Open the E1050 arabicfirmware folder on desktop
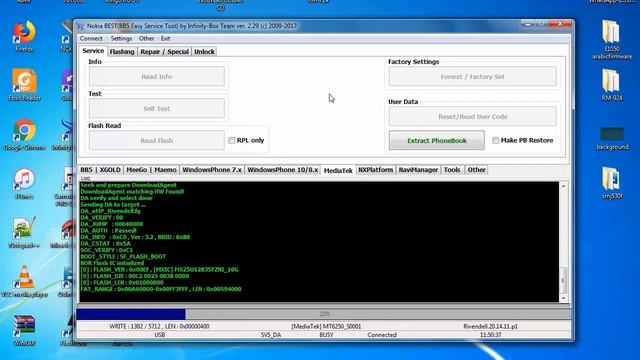Image resolution: width=640 pixels, height=360 pixels. click(x=612, y=39)
